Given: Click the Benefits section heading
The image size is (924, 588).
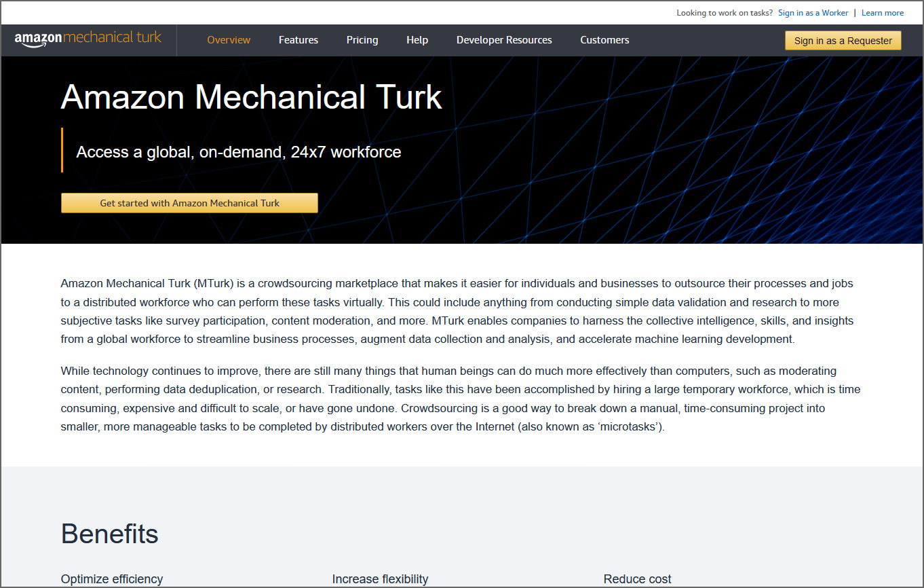Looking at the screenshot, I should tap(109, 534).
